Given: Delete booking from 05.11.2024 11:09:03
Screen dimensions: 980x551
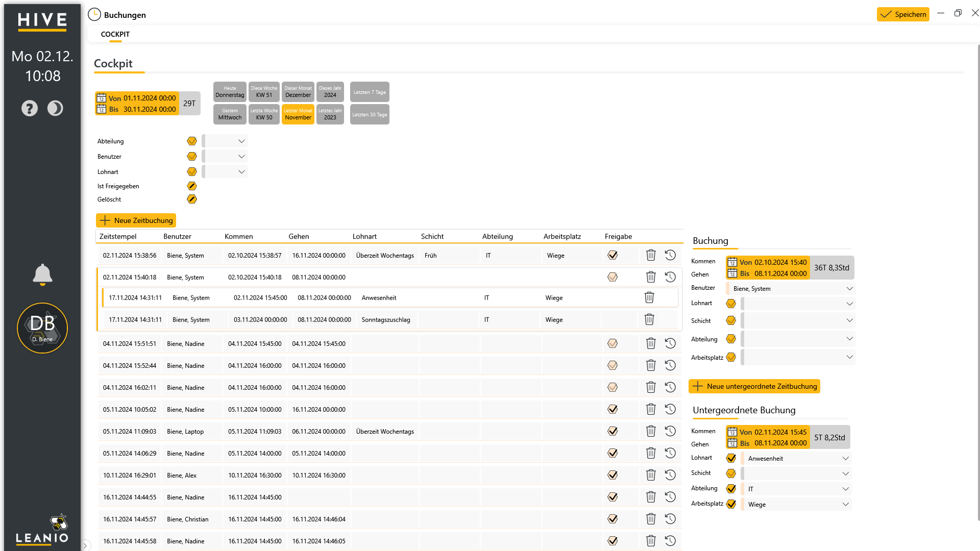Looking at the screenshot, I should pyautogui.click(x=651, y=431).
